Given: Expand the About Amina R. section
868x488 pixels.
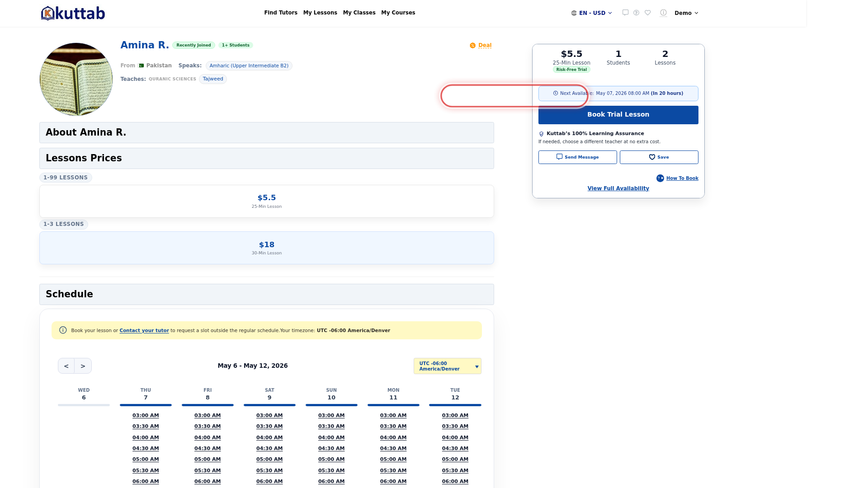Looking at the screenshot, I should 266,133.
